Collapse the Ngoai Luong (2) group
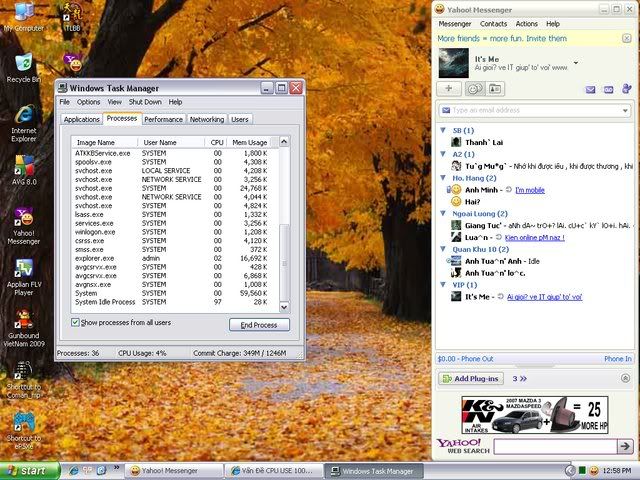This screenshot has height=480, width=640. click(x=443, y=213)
